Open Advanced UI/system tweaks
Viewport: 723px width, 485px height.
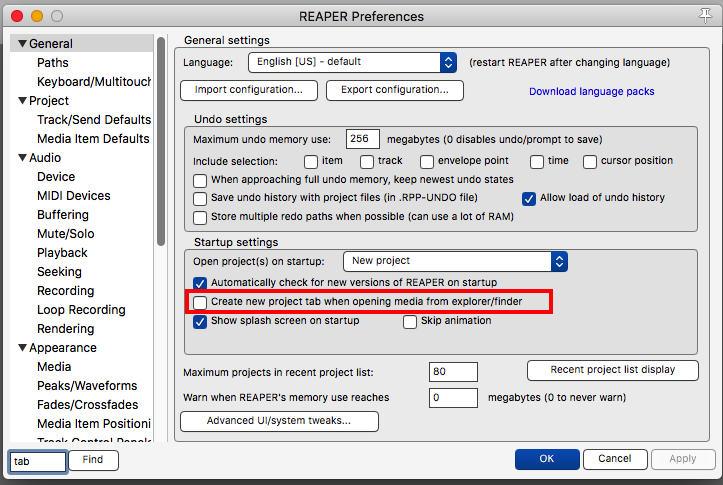(x=279, y=421)
